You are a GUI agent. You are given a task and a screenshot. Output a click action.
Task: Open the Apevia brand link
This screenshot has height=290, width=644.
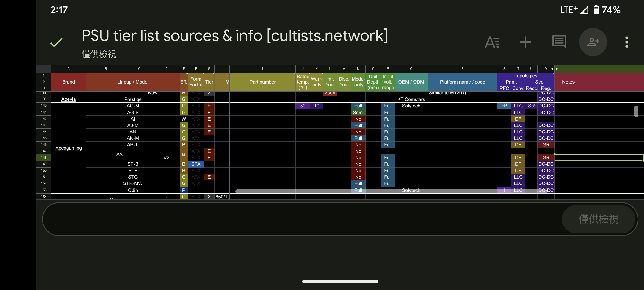point(68,99)
